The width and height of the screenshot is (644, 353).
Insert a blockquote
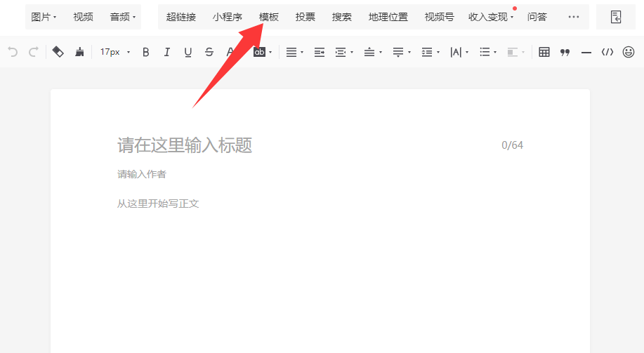pyautogui.click(x=565, y=52)
